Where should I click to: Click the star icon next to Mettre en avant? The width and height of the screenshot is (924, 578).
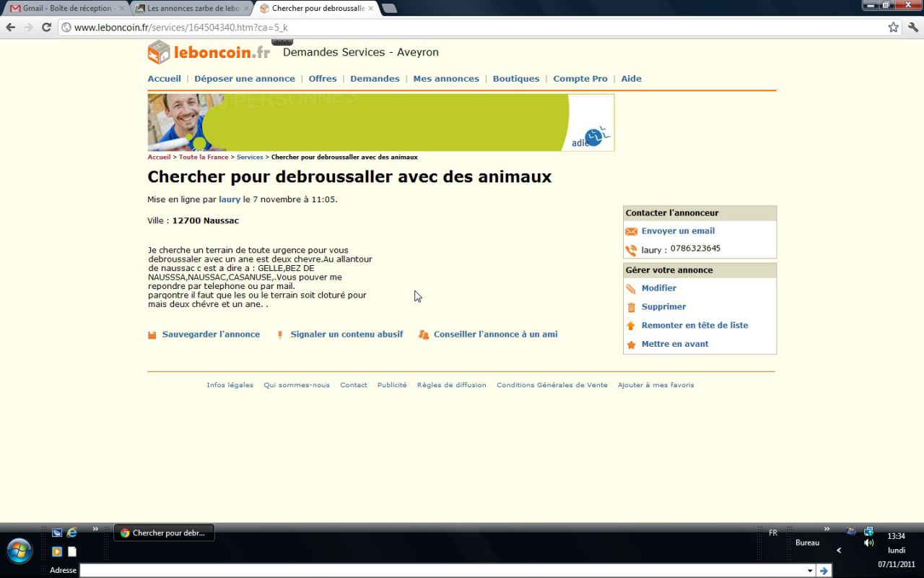(x=631, y=345)
